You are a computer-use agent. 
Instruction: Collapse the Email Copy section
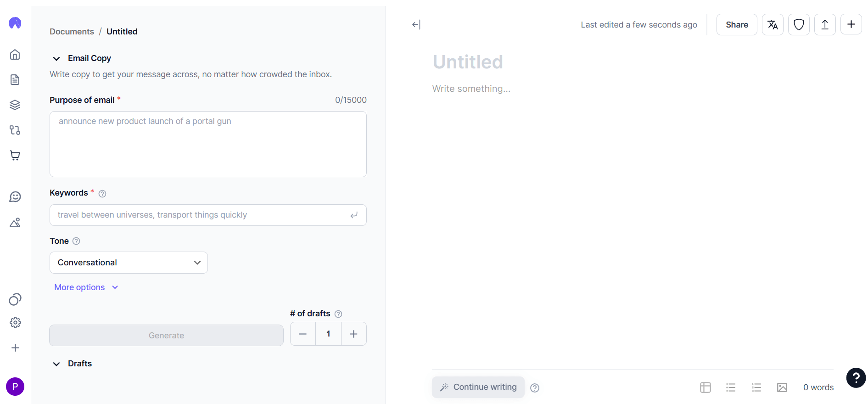coord(56,59)
